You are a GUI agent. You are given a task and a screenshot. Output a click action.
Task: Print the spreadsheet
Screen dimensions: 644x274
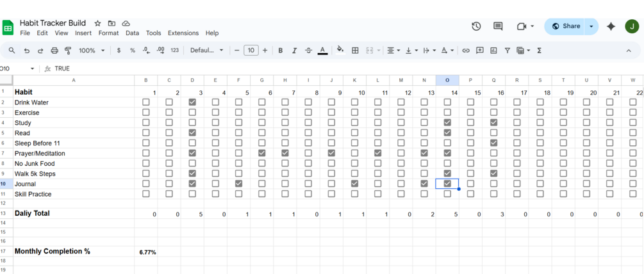54,51
